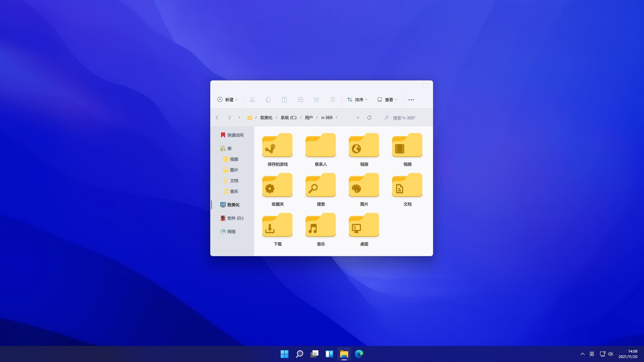Select the 音乐 folder in main pane
This screenshot has height=362, width=644.
(x=321, y=229)
